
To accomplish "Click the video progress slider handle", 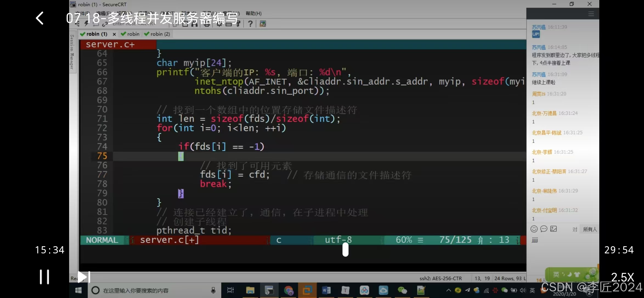I will (345, 250).
